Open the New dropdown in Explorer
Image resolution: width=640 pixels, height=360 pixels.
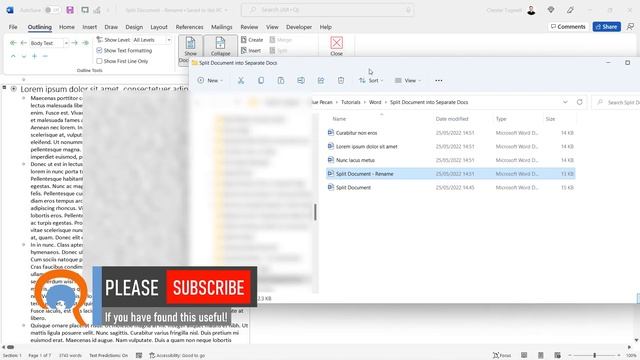(x=210, y=80)
